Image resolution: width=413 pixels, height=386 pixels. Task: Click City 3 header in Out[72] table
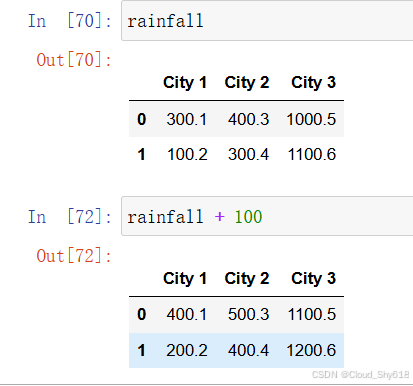click(x=313, y=279)
